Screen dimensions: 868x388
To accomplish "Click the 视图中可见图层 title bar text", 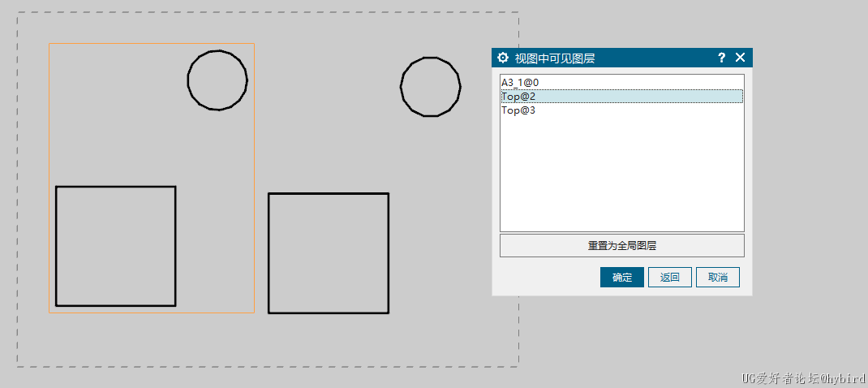I will 555,58.
